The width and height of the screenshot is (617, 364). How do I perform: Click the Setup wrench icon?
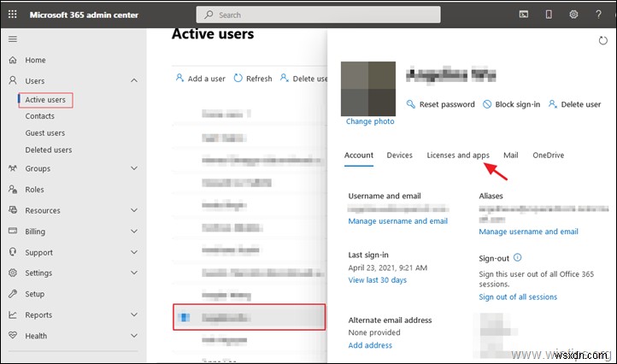pyautogui.click(x=13, y=294)
